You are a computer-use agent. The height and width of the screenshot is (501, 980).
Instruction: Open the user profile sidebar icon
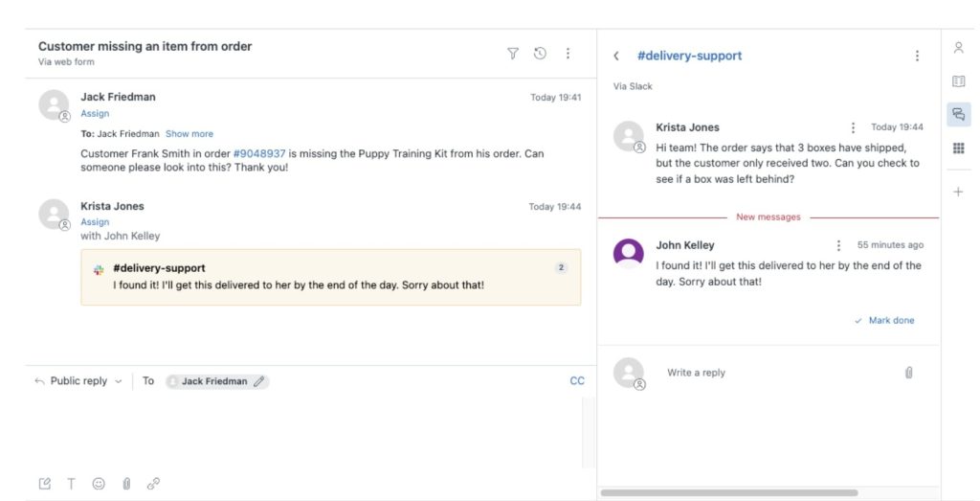coord(958,48)
